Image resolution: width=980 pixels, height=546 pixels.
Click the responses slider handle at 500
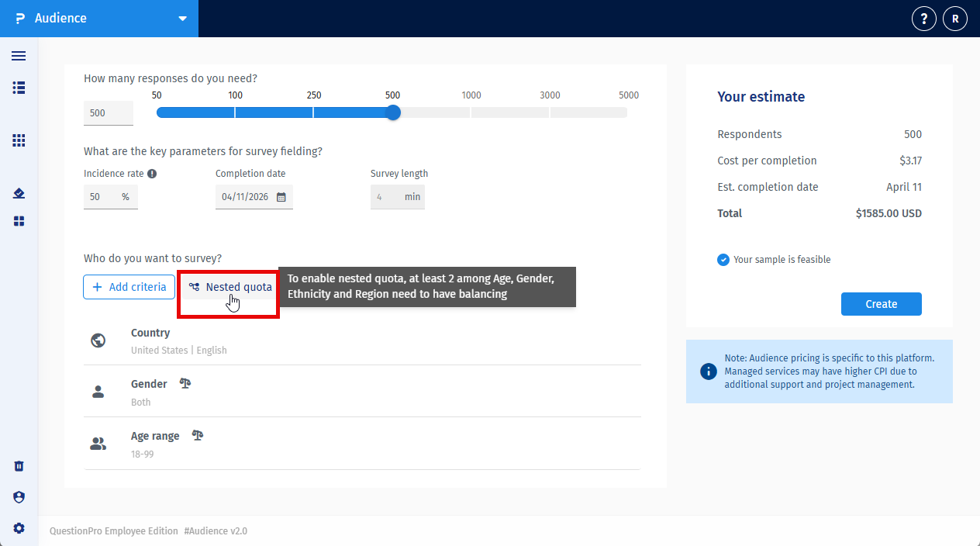[x=393, y=112]
